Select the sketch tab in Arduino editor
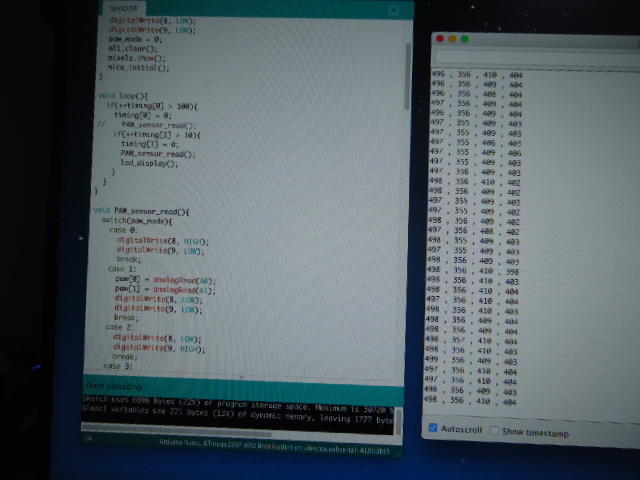 [x=123, y=8]
